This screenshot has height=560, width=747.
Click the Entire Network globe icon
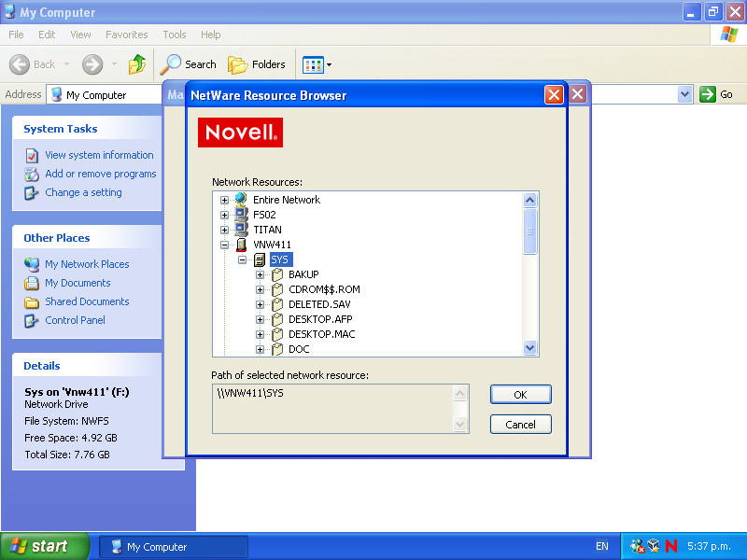tap(241, 199)
